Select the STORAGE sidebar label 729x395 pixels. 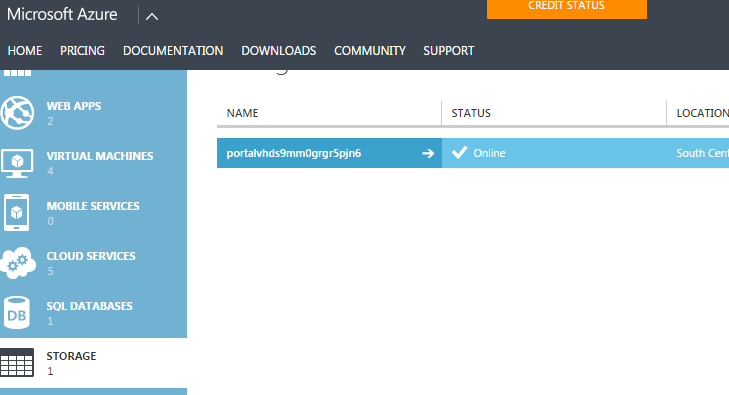point(71,356)
